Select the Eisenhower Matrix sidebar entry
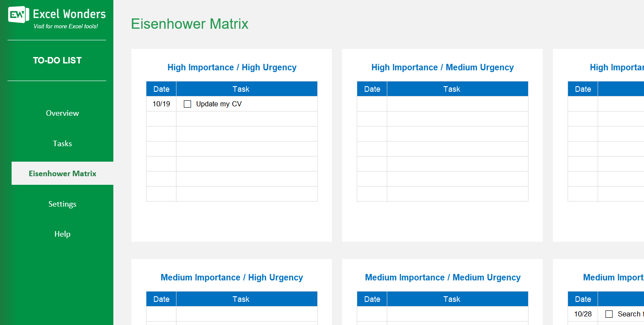 click(62, 173)
